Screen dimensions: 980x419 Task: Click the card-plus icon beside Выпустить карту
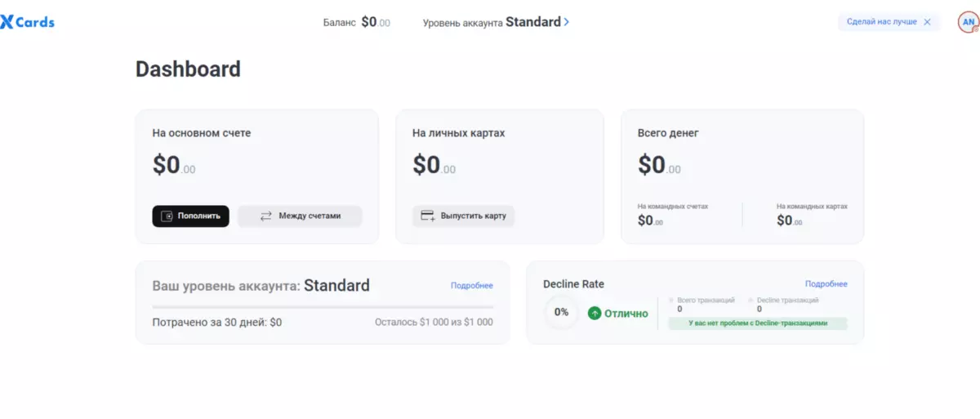click(x=427, y=216)
